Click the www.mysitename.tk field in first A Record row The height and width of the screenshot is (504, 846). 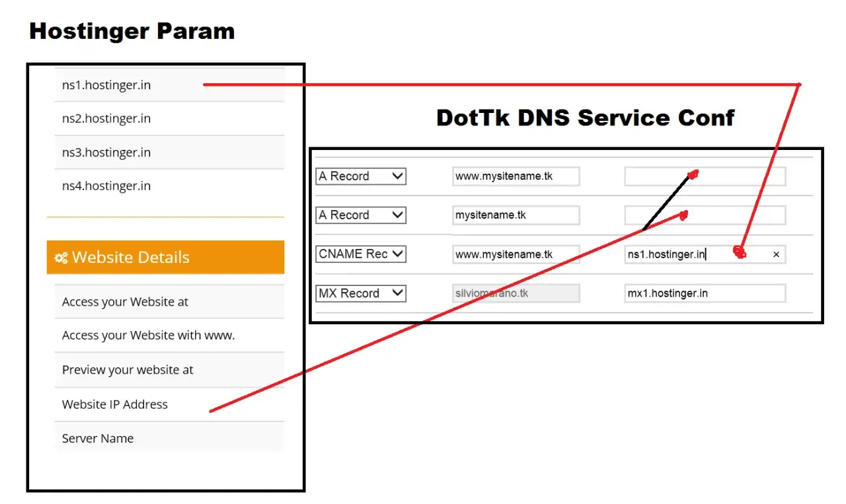point(516,176)
